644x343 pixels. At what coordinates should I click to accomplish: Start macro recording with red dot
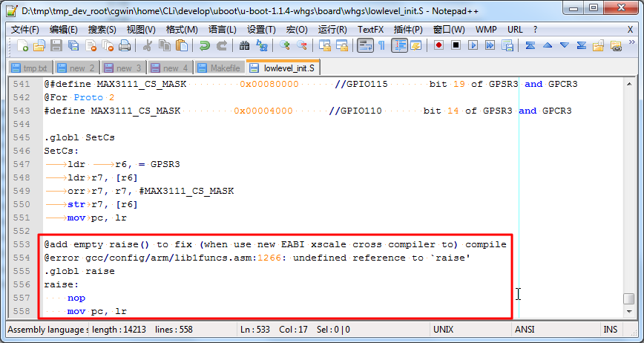click(438, 45)
